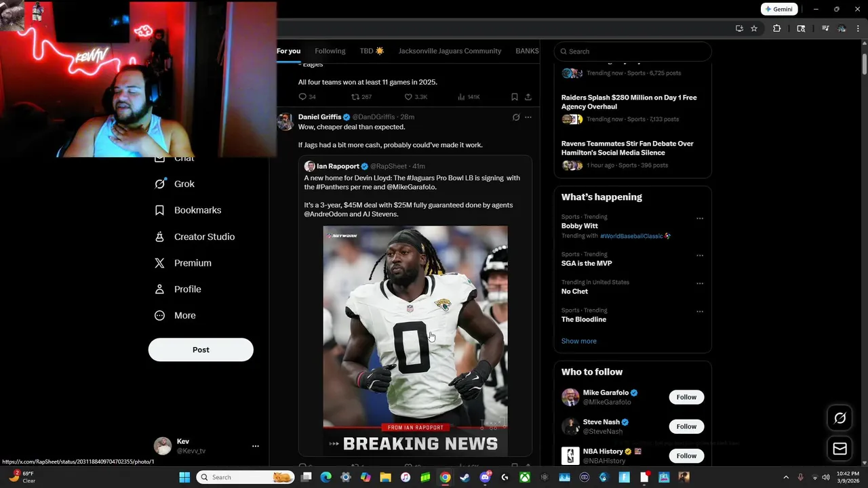Click the install app icon in address bar

click(x=739, y=28)
